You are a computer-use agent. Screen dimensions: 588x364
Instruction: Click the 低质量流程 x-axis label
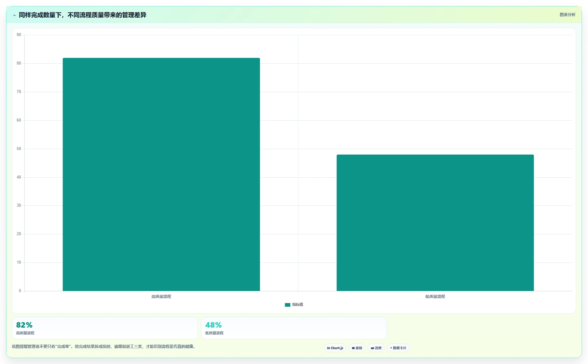point(435,296)
